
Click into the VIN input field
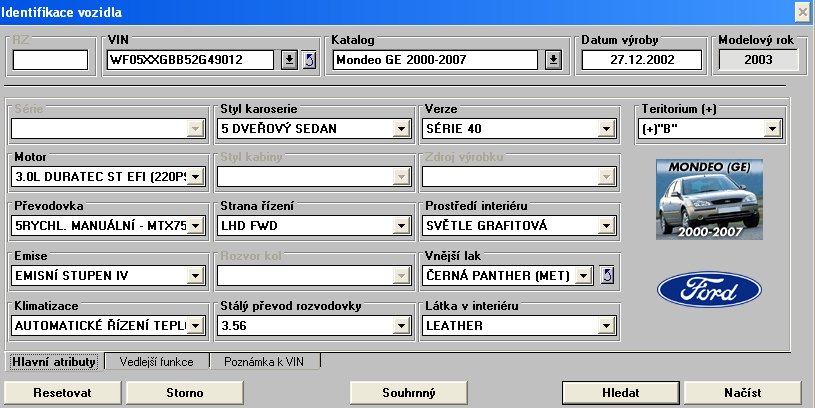pos(190,60)
